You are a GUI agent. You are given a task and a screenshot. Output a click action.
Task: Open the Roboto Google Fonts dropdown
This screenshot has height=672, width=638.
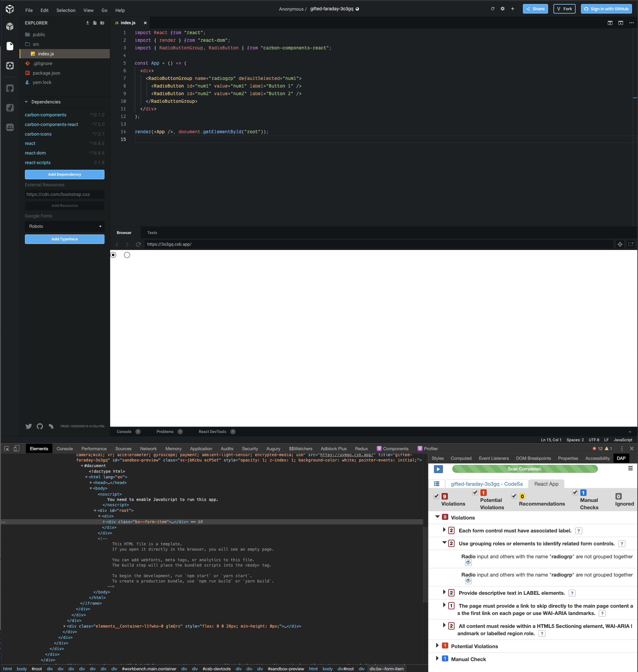[x=64, y=226]
